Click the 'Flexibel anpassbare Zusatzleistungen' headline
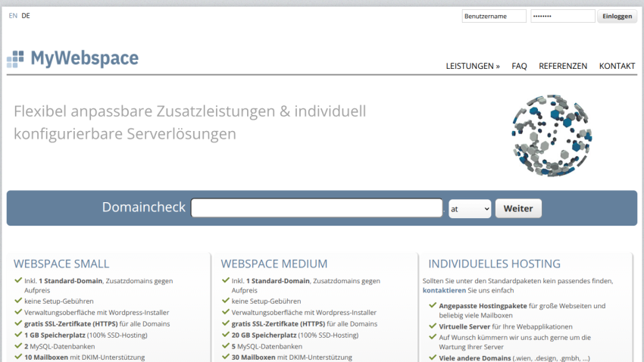The height and width of the screenshot is (362, 644). coord(189,123)
